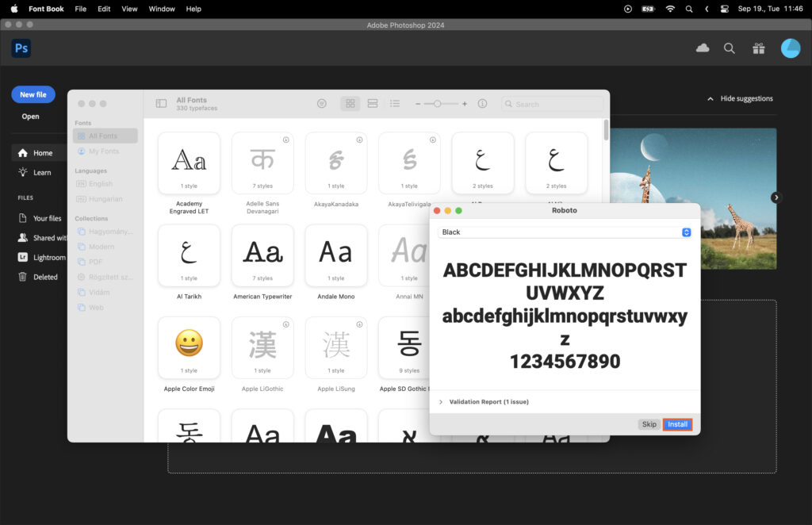Viewport: 812px width, 525px height.
Task: Switch to grid view in Font Book toolbar
Action: 350,103
